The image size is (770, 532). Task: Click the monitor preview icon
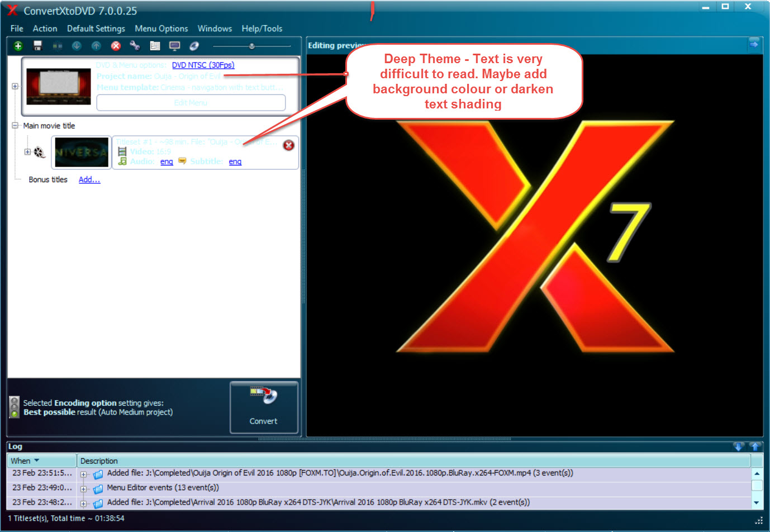tap(175, 46)
